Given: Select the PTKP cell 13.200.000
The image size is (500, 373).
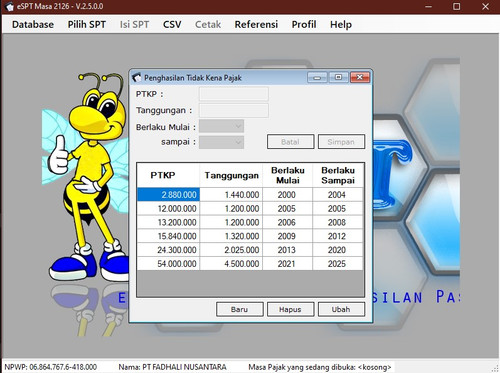Looking at the screenshot, I should pyautogui.click(x=168, y=222).
